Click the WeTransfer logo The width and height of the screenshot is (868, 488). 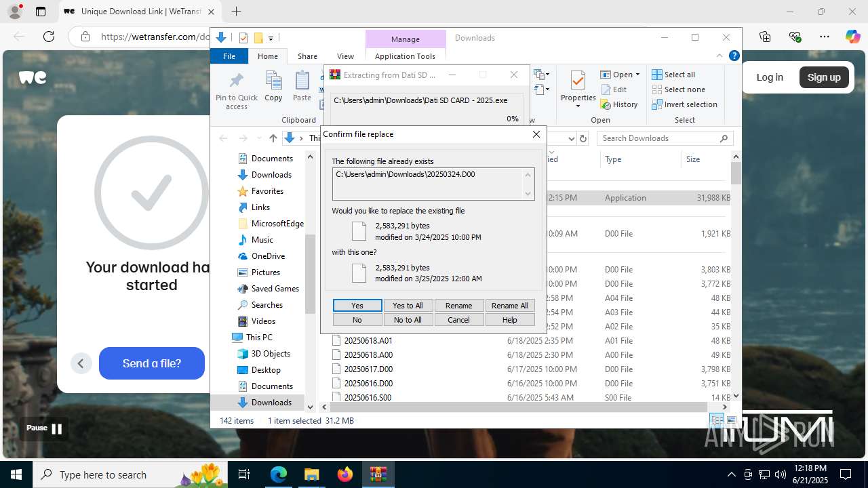tap(33, 77)
